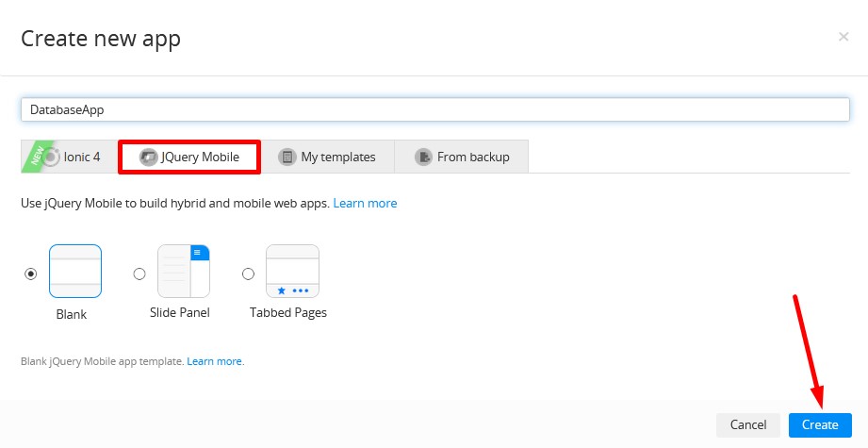Image resolution: width=868 pixels, height=448 pixels.
Task: Click the Ionic logo icon
Action: point(52,158)
